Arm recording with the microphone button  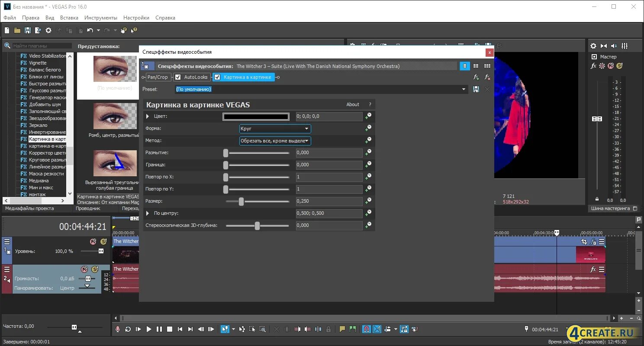[x=117, y=329]
